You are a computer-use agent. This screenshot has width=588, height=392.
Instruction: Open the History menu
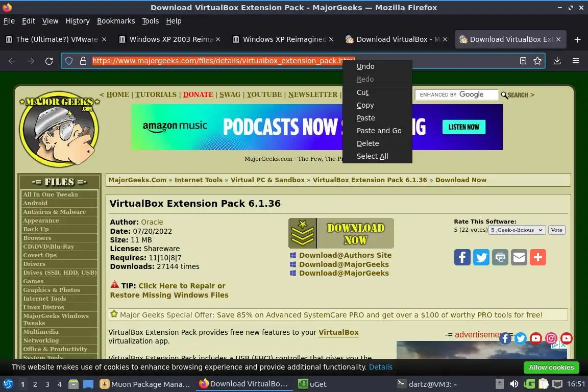coord(78,21)
